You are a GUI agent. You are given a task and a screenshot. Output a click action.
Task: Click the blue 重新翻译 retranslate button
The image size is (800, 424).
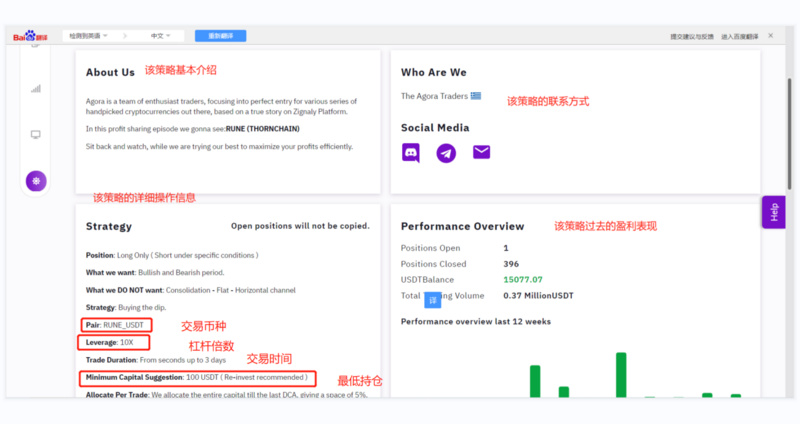[220, 36]
